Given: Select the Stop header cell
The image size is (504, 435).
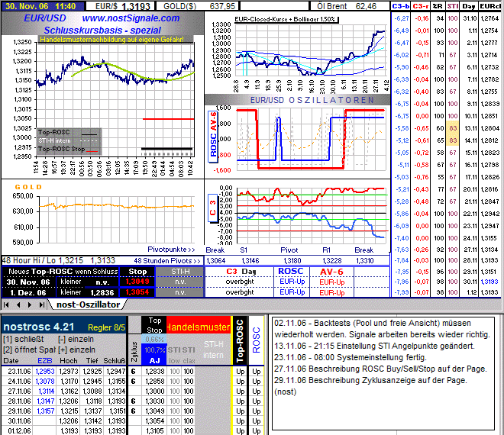Looking at the screenshot, I should click(x=137, y=272).
